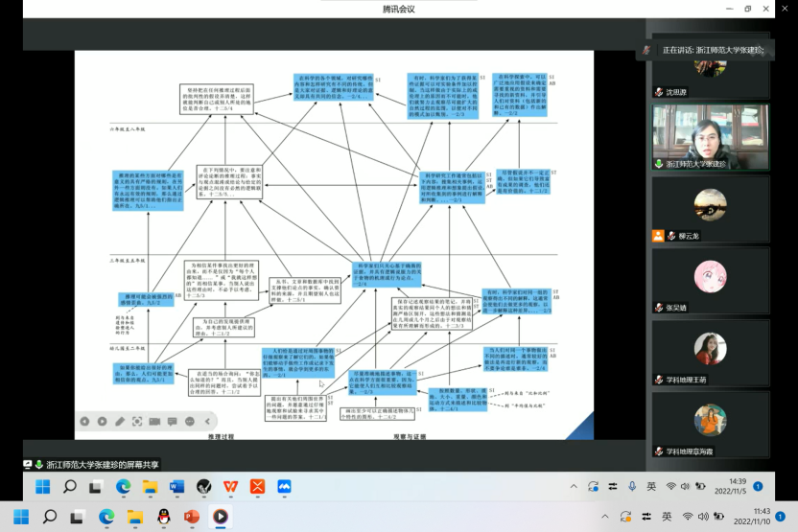Click blue microphone in recorded system tray
Screen dimensions: 798x532
[x=632, y=486]
